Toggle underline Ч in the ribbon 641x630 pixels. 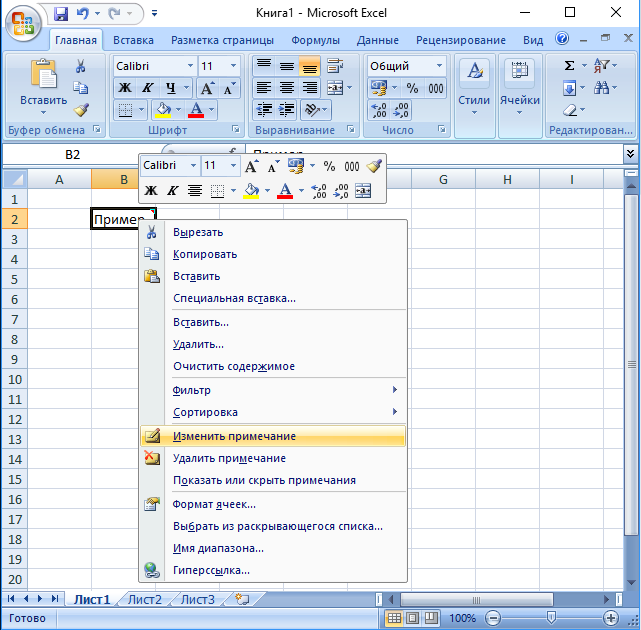171,87
